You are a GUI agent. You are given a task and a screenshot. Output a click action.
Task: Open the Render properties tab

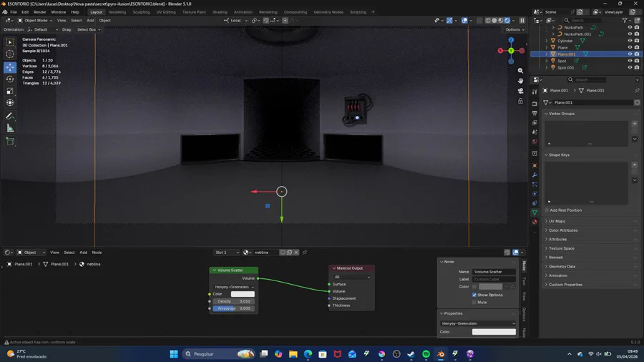(535, 104)
